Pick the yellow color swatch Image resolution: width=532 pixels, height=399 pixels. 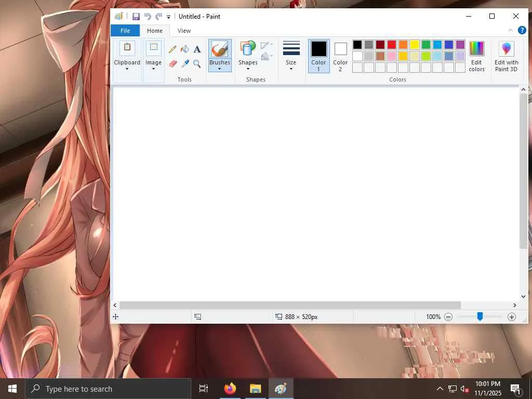[414, 45]
